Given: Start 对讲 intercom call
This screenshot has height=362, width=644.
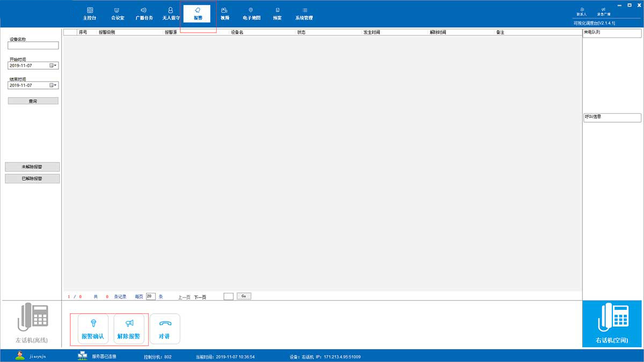Looking at the screenshot, I should 165,329.
